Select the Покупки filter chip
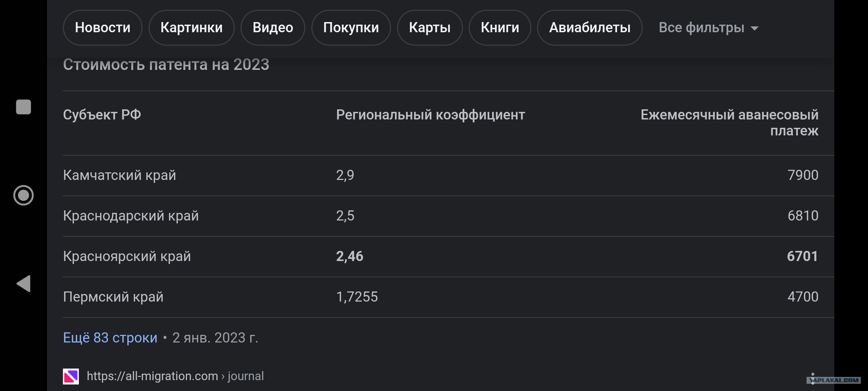This screenshot has height=391, width=868. pyautogui.click(x=351, y=28)
